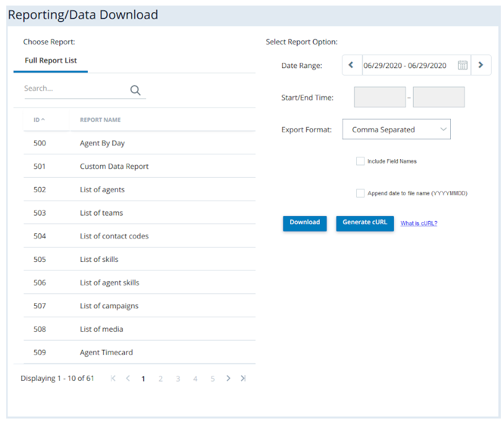
Task: Click the Download button
Action: coord(305,223)
